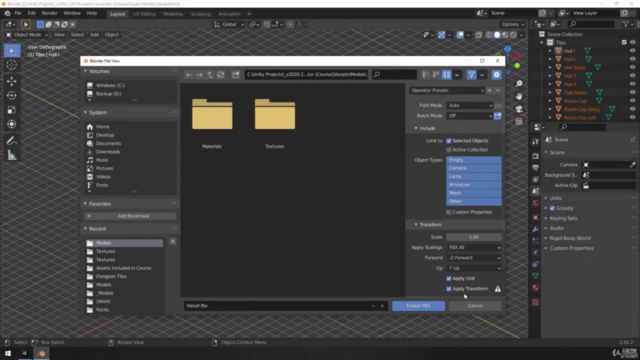Select the Measure tool
The height and width of the screenshot is (360, 640).
point(11,156)
